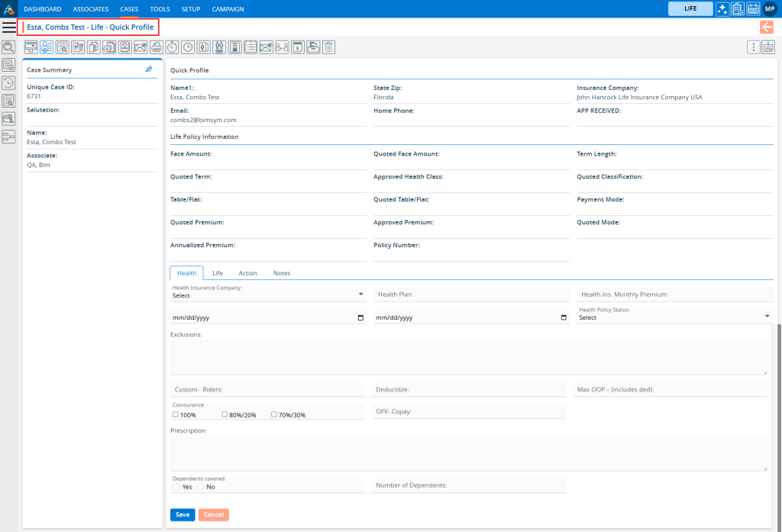Screen dimensions: 782x532
Task: Click the printer icon in toolbar
Action: pyautogui.click(x=156, y=47)
